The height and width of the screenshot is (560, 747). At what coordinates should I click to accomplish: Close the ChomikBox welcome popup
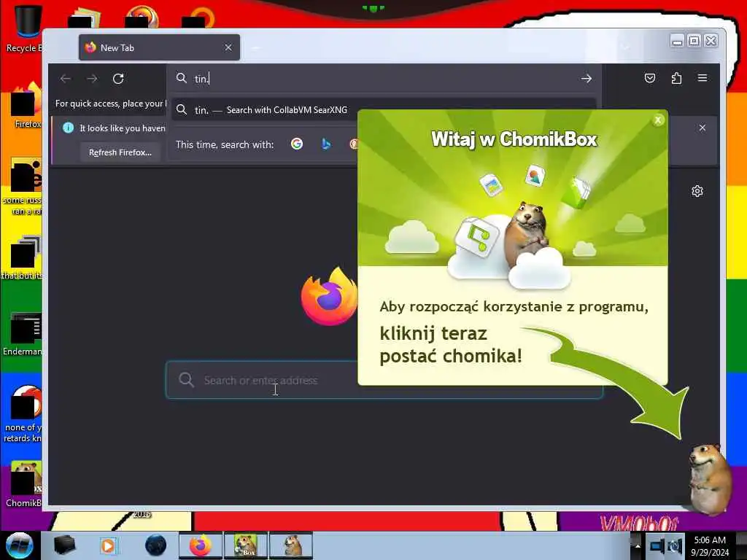pos(658,120)
